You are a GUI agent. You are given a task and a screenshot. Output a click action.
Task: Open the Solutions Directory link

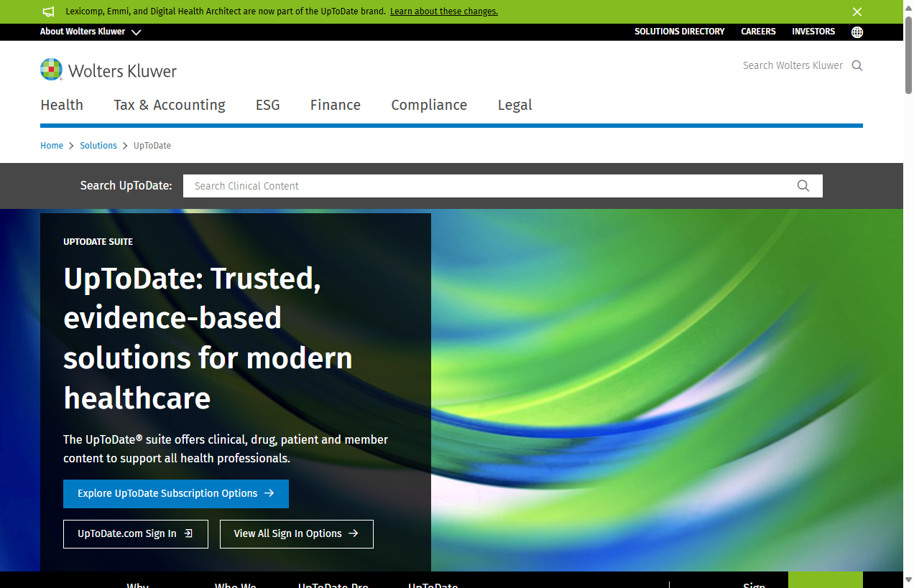click(x=679, y=32)
